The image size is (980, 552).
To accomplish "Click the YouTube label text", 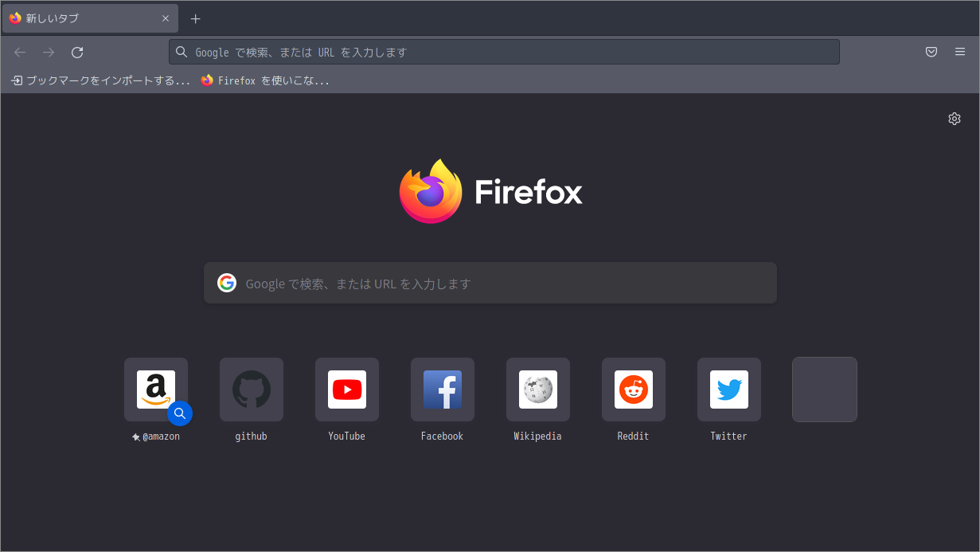I will click(347, 437).
